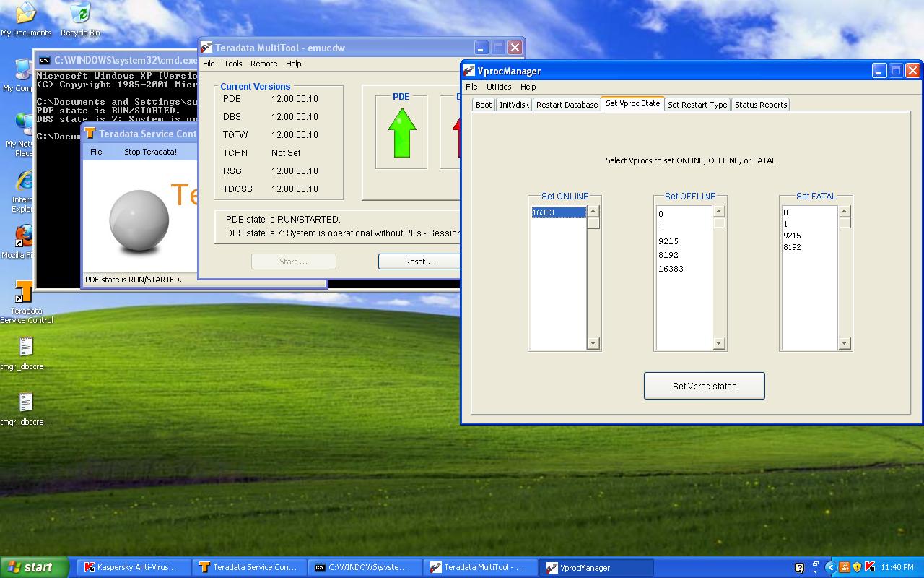Close the VprocManager window
This screenshot has height=578, width=924.
912,71
